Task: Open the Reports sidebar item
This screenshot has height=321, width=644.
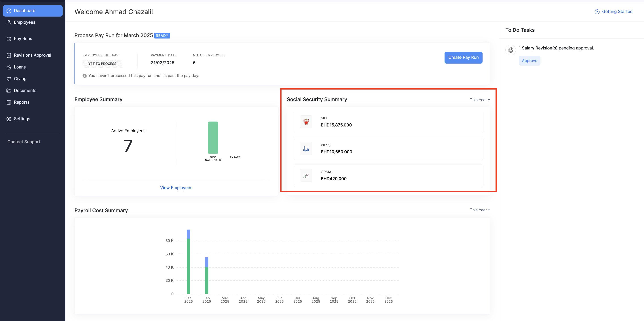Action: (21, 102)
